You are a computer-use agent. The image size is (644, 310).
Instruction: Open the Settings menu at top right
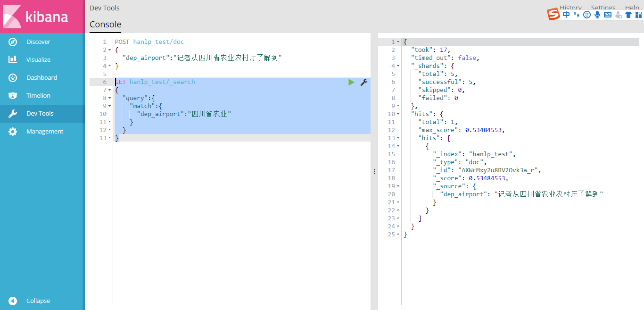603,8
